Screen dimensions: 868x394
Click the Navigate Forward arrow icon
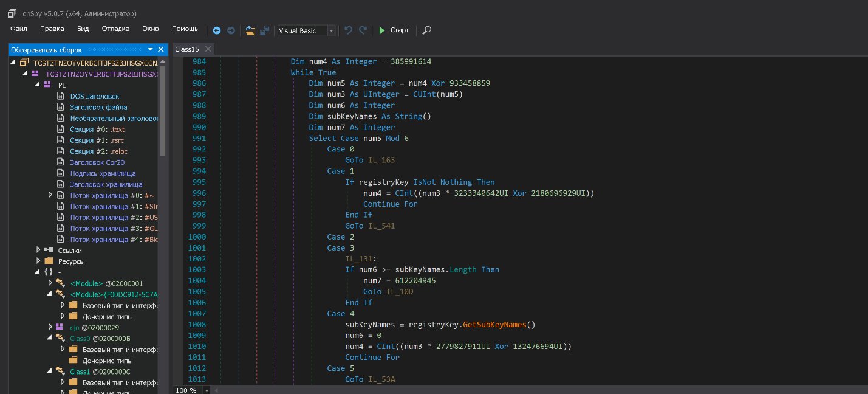(x=231, y=30)
